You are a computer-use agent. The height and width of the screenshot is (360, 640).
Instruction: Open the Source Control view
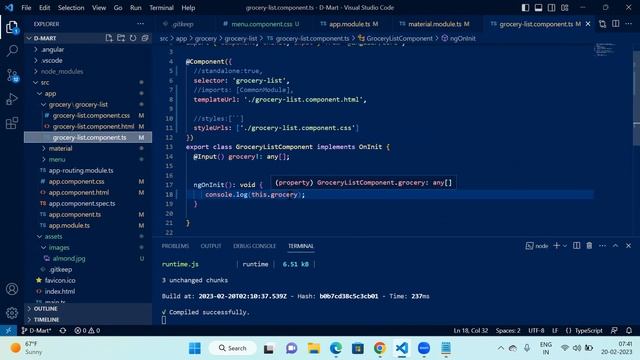(12, 76)
